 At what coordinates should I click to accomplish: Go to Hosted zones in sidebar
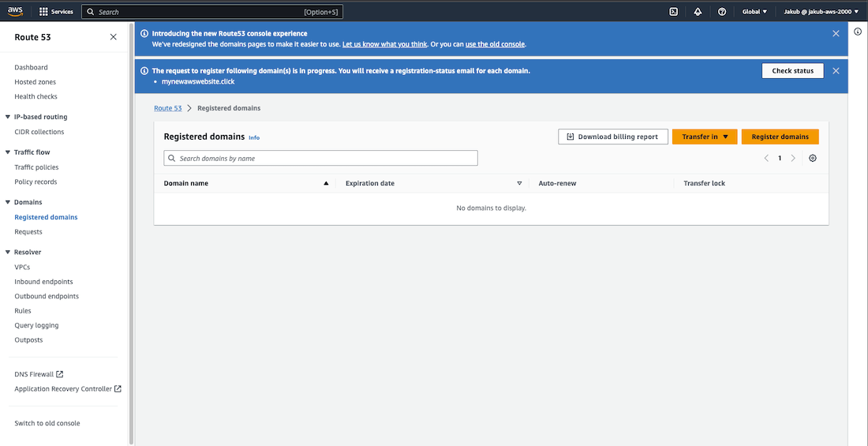[35, 82]
